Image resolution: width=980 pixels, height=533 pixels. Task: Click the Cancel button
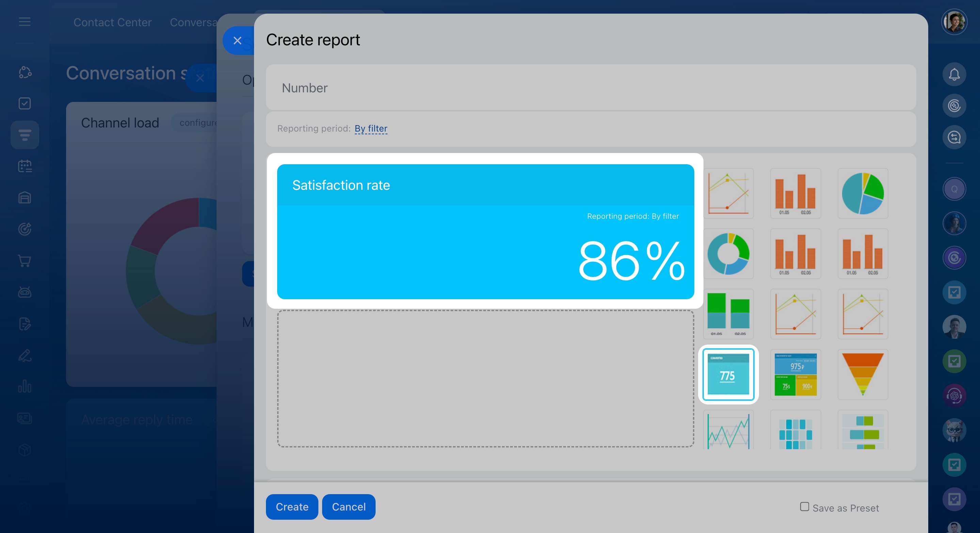348,507
